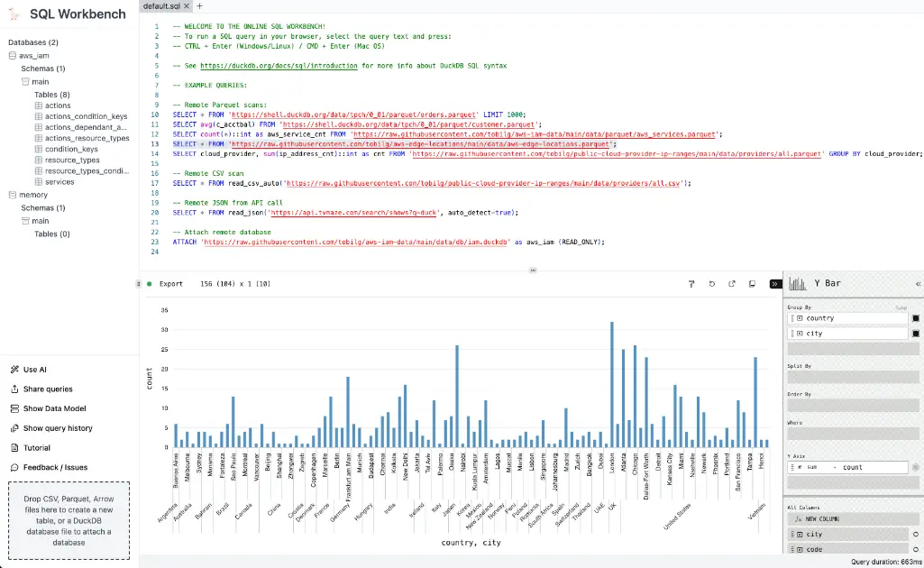This screenshot has width=924, height=568.
Task: Click the refresh icon in the chart toolbar
Action: 711,283
